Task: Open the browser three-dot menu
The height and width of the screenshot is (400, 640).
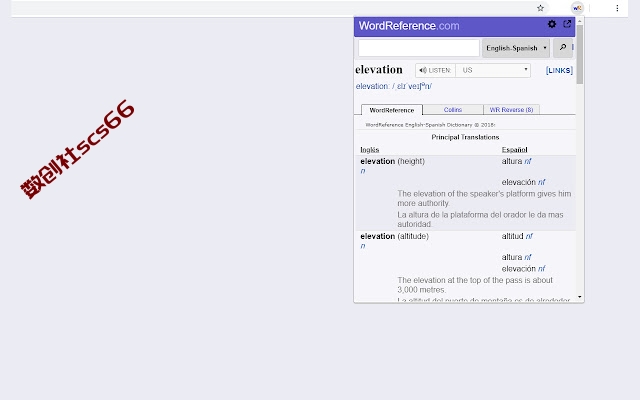Action: coord(617,8)
